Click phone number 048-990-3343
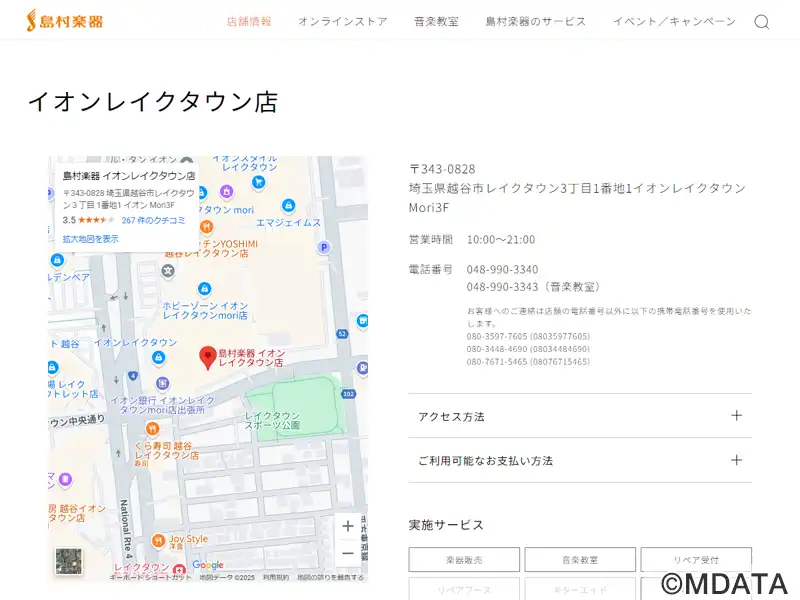Image resolution: width=800 pixels, height=600 pixels. point(502,287)
